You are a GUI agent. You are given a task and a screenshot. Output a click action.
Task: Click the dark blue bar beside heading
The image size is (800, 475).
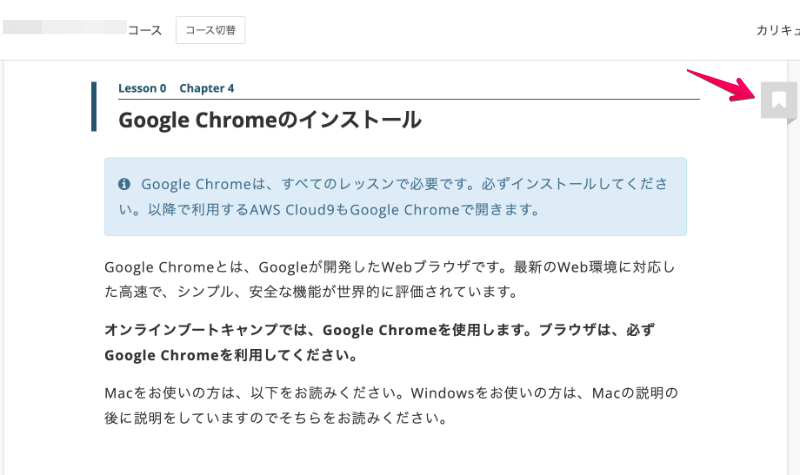[x=94, y=107]
